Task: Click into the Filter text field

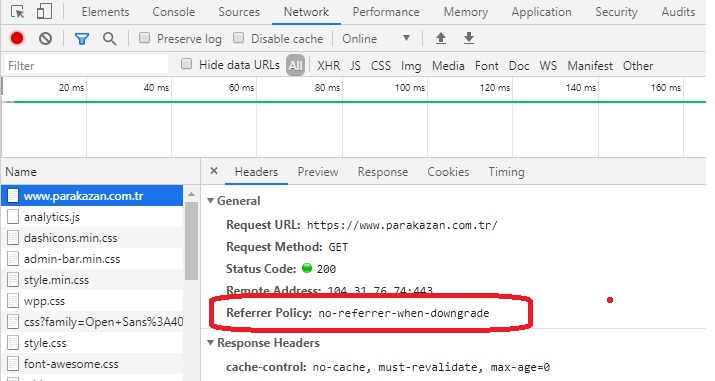Action: (x=87, y=66)
